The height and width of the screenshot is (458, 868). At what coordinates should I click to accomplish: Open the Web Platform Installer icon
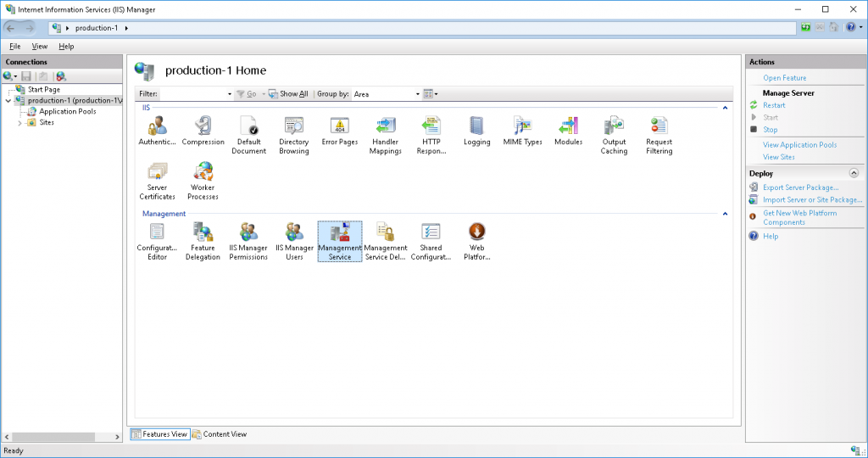point(476,233)
